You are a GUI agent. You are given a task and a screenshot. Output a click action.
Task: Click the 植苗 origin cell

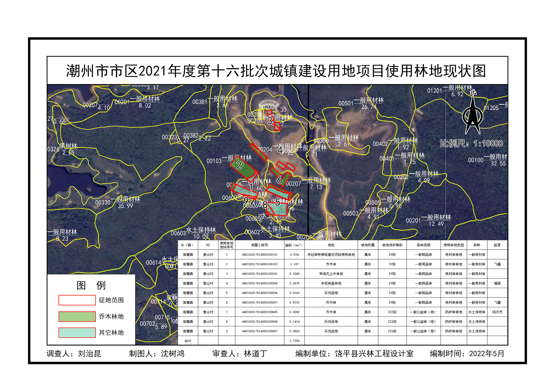497,283
